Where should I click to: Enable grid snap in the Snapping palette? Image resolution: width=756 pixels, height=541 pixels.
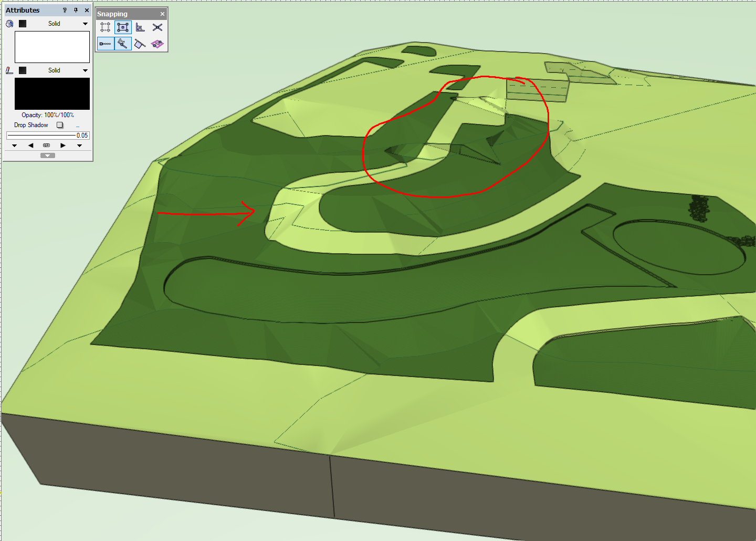[104, 27]
